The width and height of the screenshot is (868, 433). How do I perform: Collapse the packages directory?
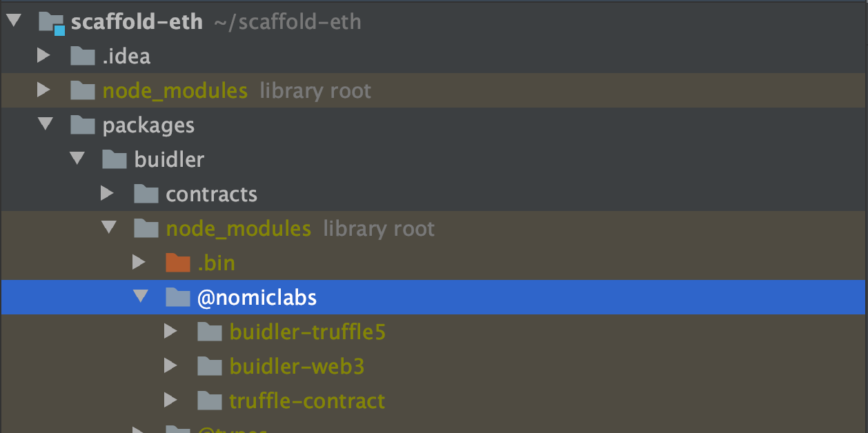point(44,125)
